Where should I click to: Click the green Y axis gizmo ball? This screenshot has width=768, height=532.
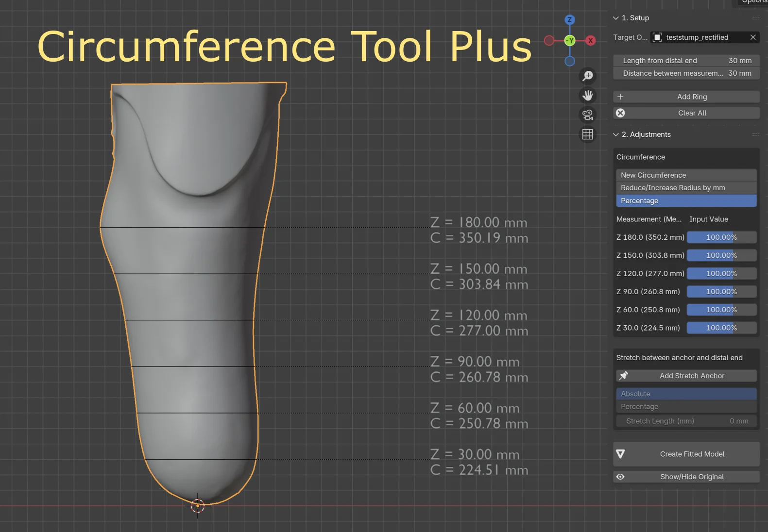tap(570, 40)
